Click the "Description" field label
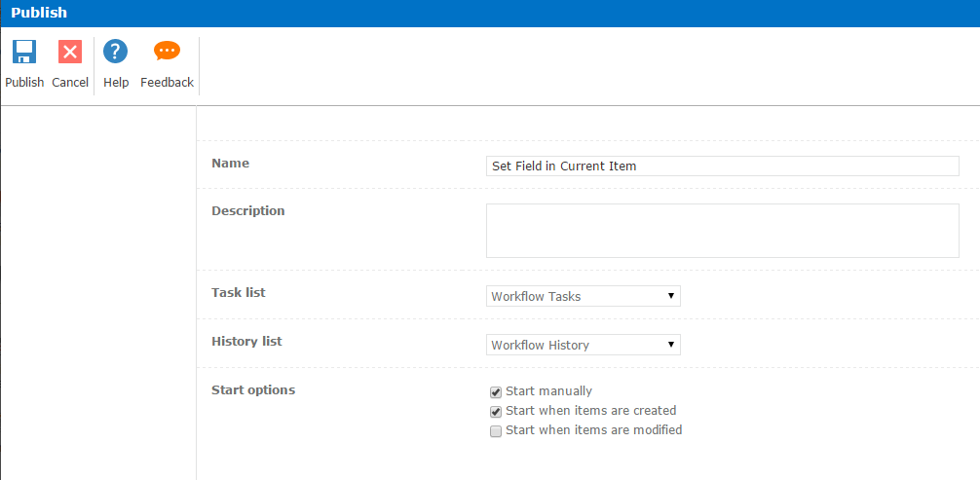 coord(248,211)
